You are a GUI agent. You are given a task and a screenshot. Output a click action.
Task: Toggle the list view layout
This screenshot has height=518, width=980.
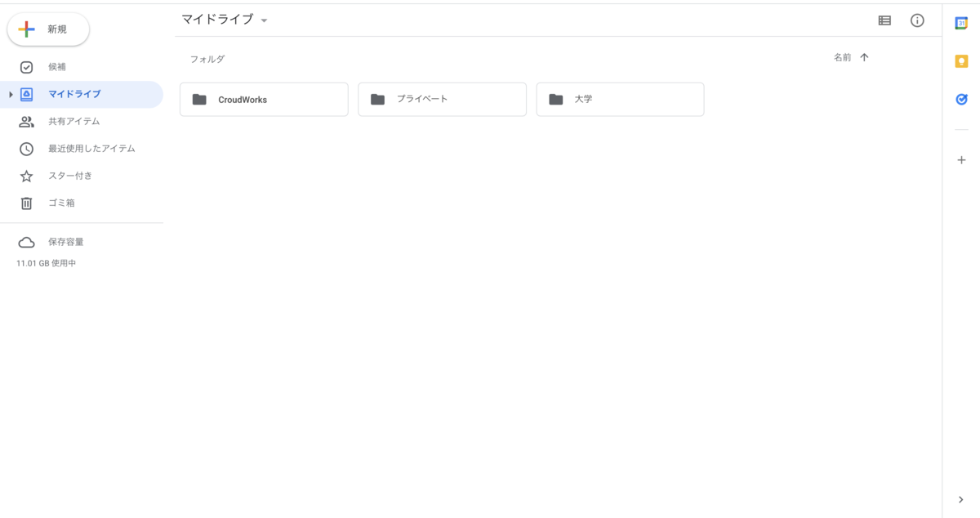[884, 20]
